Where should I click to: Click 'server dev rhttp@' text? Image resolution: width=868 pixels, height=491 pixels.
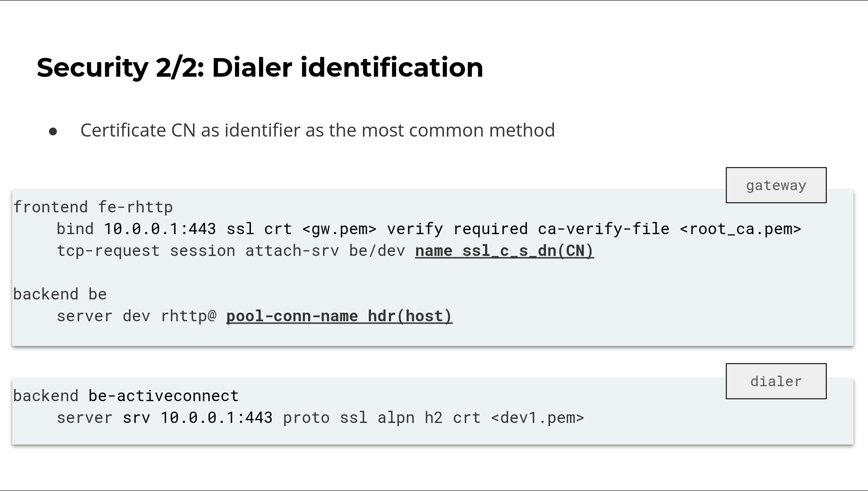coord(137,316)
